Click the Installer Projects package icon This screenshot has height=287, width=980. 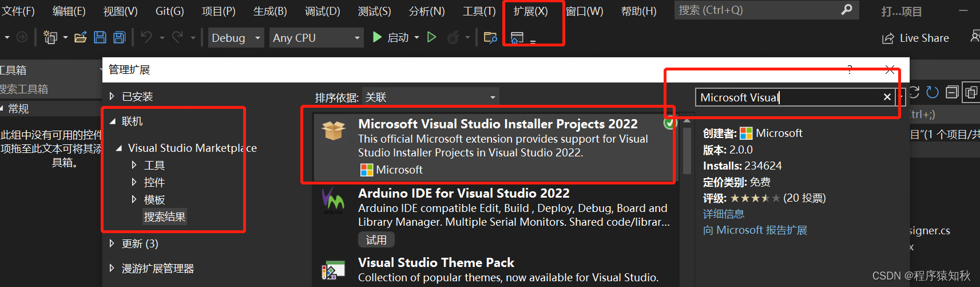click(x=334, y=131)
